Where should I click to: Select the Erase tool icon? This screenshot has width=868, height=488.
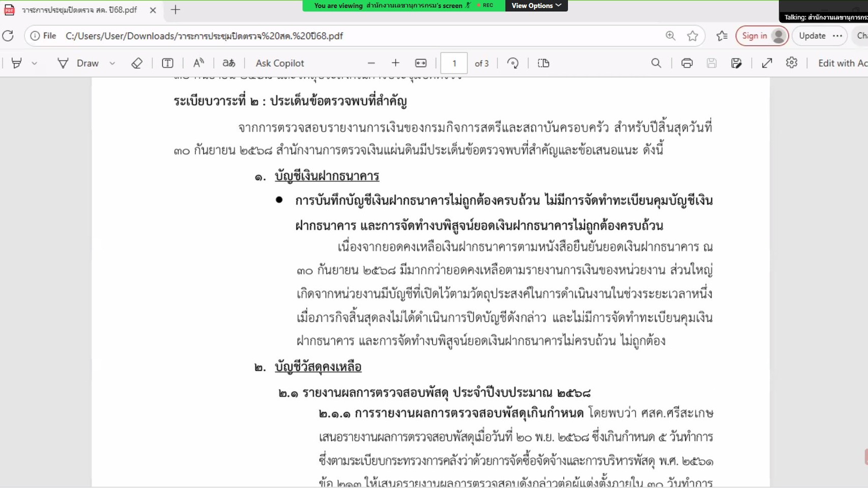coord(136,63)
